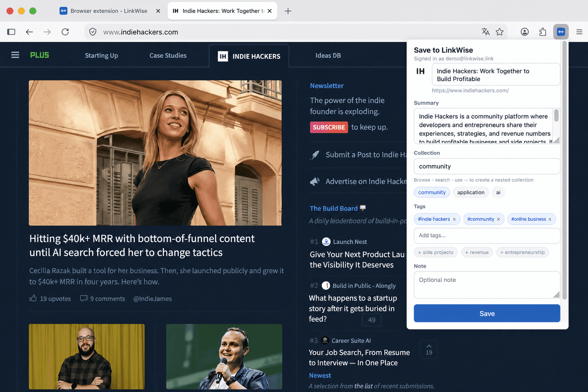588x392 pixels.
Task: Select the Indie Hackers browser tab
Action: [222, 11]
